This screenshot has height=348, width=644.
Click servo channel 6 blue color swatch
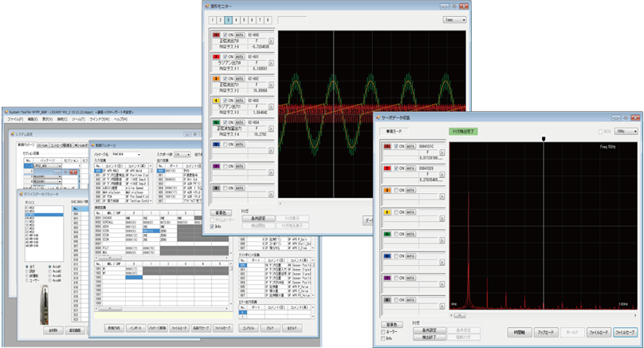(387, 256)
